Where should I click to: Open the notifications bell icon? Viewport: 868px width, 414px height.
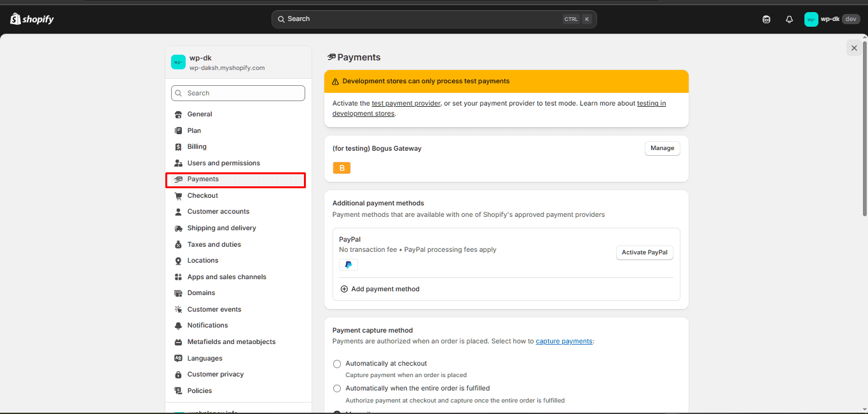tap(789, 20)
